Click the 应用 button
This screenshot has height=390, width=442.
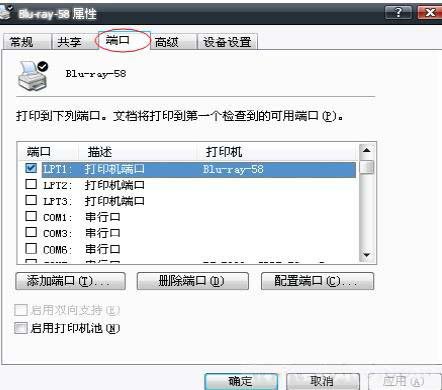(x=405, y=381)
